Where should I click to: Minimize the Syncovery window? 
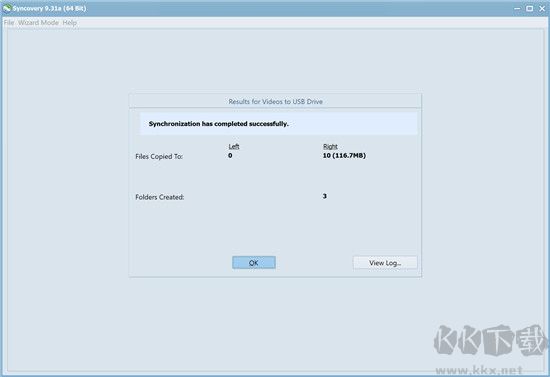[x=517, y=8]
